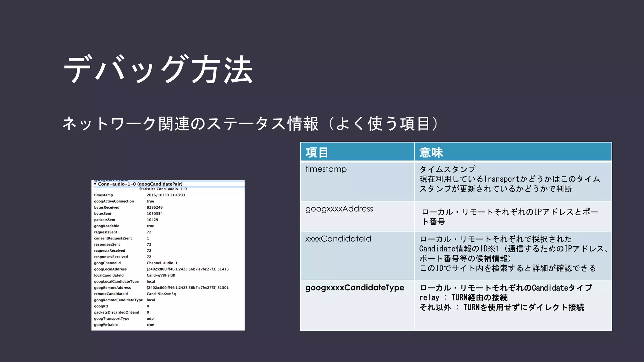644x362 pixels.
Task: Click the Conn-audio-1-0 (googCandidatePair) header
Action: click(140, 184)
